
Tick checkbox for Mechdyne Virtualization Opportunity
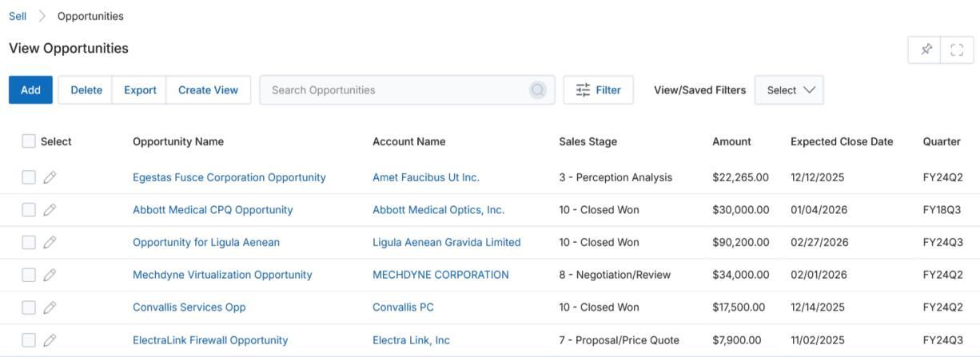[29, 275]
